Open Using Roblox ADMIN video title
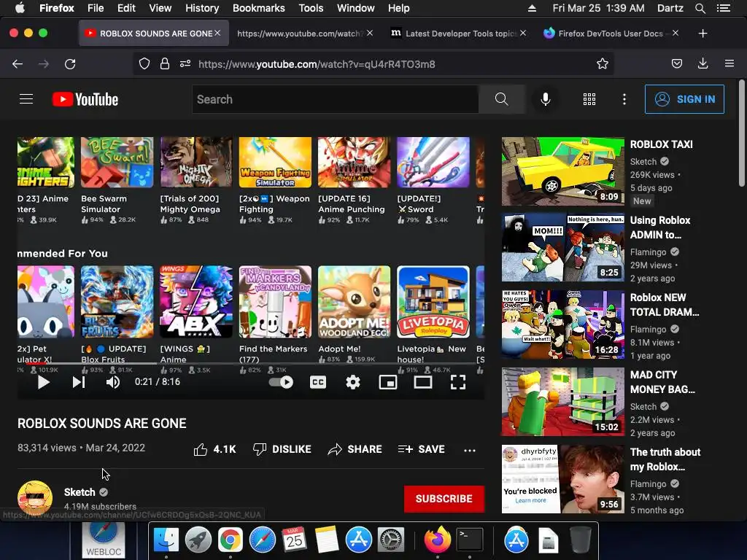 [660, 227]
